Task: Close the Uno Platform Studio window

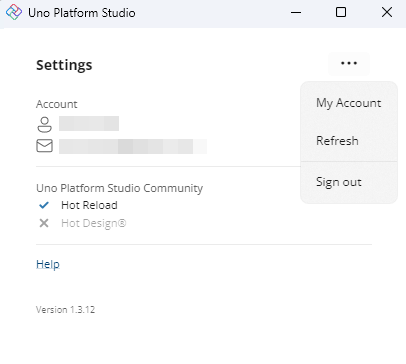Action: 387,13
